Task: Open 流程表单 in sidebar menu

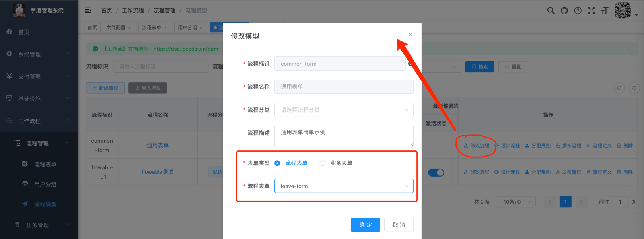Action: [45, 164]
